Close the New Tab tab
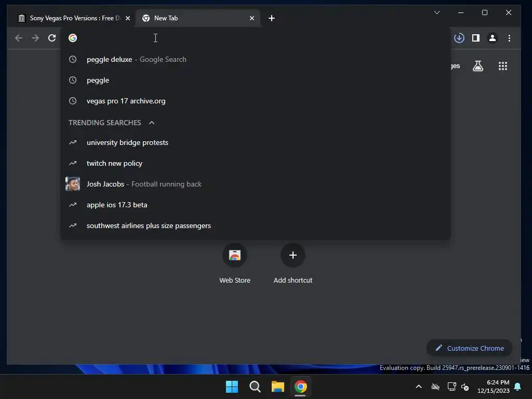 tap(252, 18)
